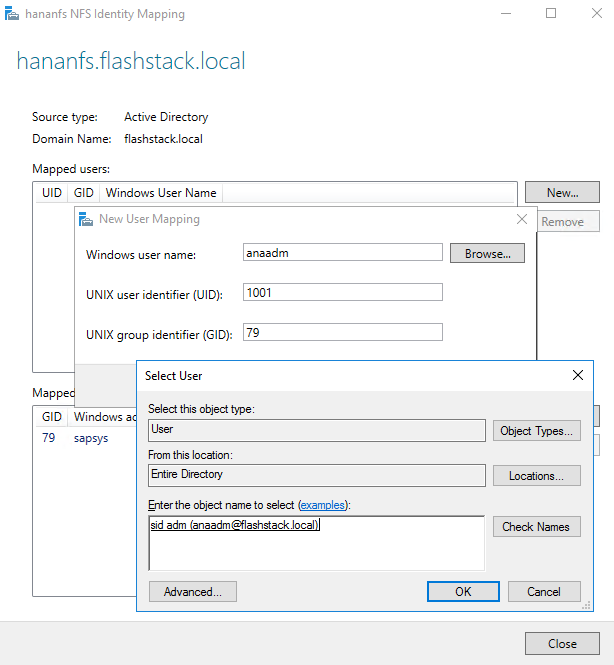
Task: Close the Select User dialog
Action: click(578, 375)
